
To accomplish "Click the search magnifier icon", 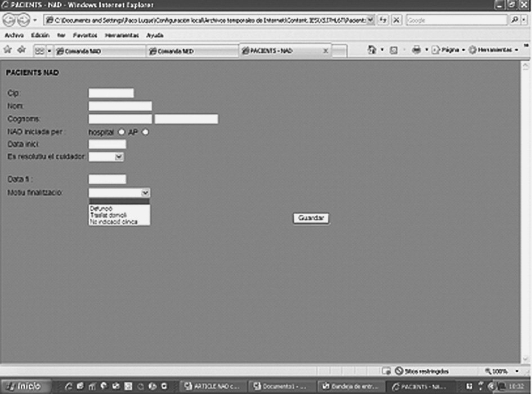I will [x=515, y=20].
